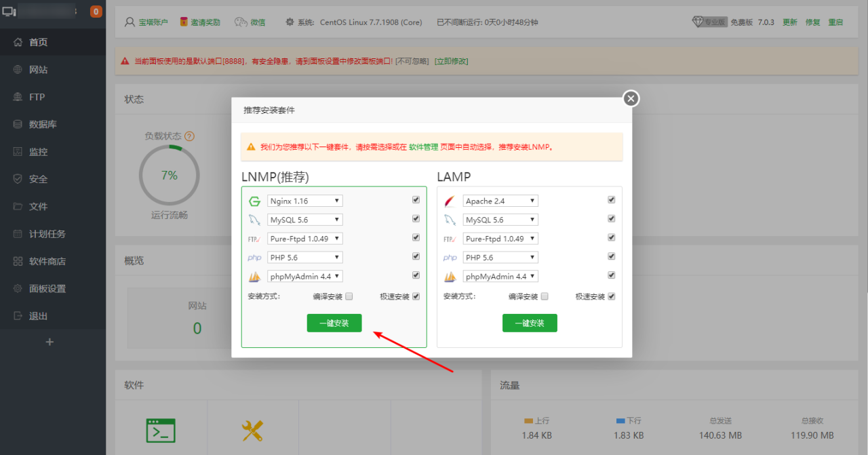Click 一键安装 button for LAMP
This screenshot has height=455, width=868.
coord(530,323)
